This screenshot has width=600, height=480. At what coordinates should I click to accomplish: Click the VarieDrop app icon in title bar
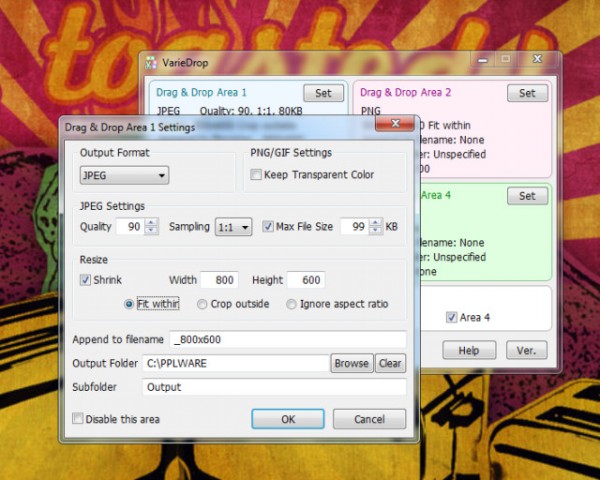pyautogui.click(x=151, y=63)
